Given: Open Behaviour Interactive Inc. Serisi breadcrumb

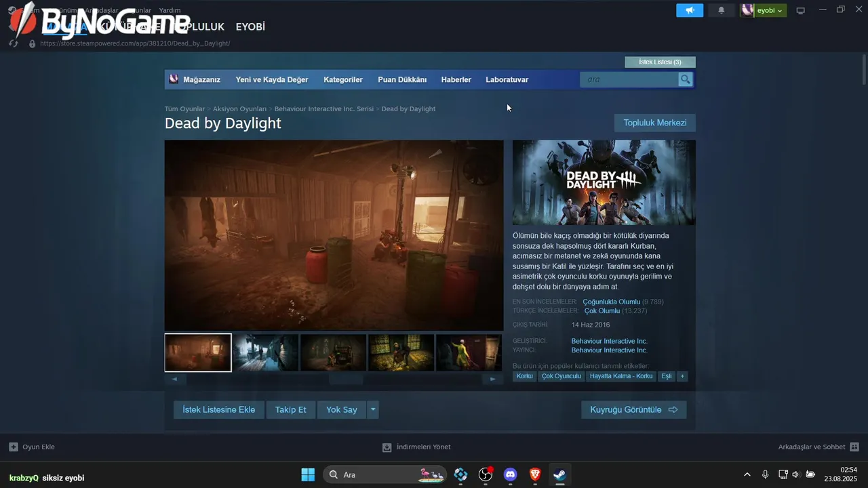Looking at the screenshot, I should pyautogui.click(x=324, y=108).
